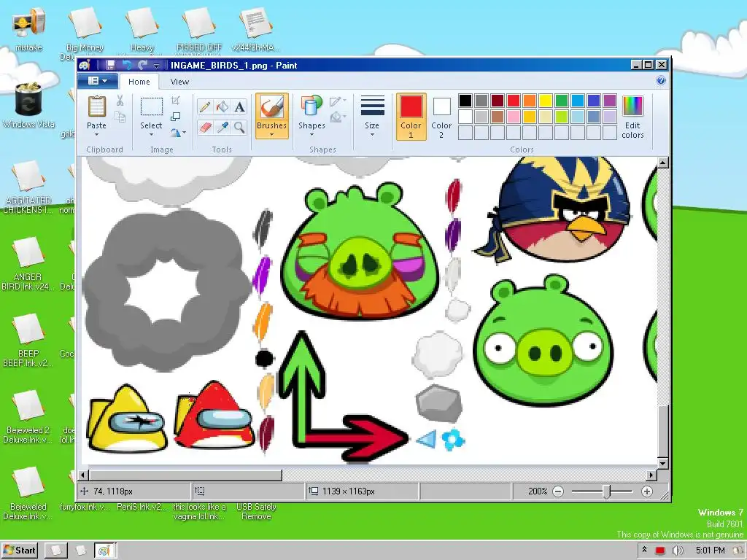The width and height of the screenshot is (747, 560).
Task: Open the Select dropdown arrow
Action: 151,135
